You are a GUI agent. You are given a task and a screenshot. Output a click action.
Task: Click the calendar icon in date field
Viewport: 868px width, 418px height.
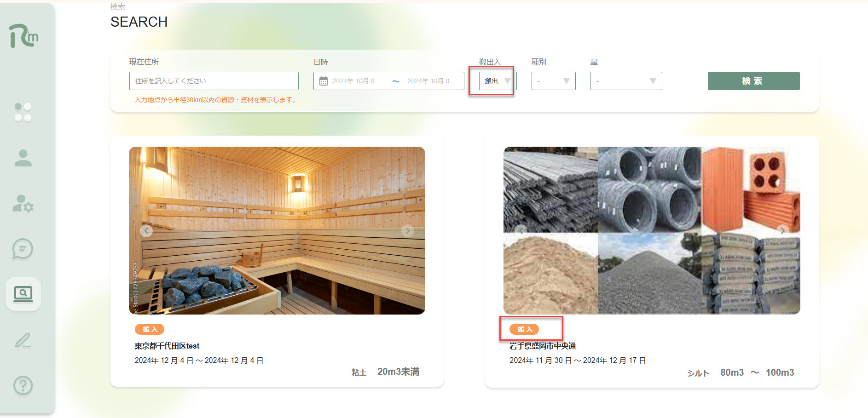coord(324,81)
